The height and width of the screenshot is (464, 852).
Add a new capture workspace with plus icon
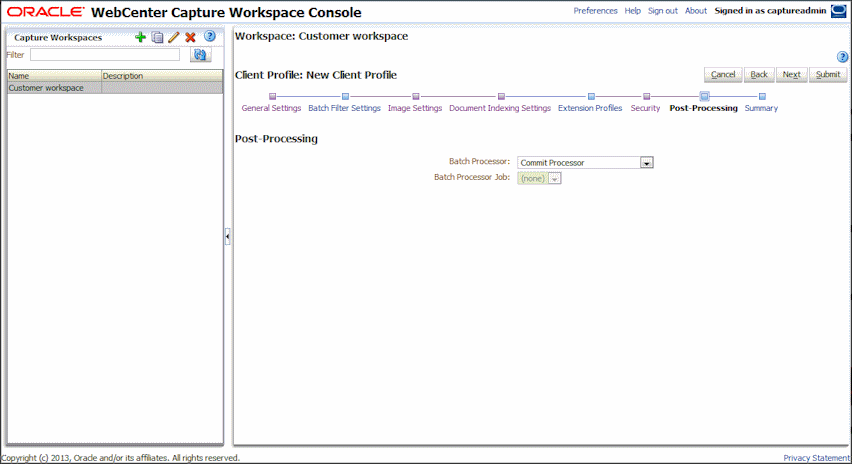140,37
